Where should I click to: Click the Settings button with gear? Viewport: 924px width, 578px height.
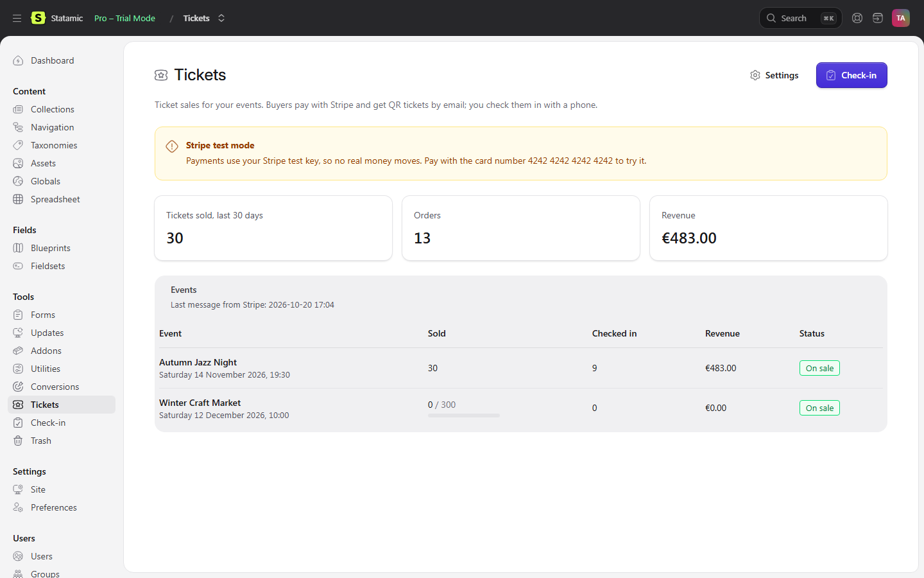click(x=774, y=75)
